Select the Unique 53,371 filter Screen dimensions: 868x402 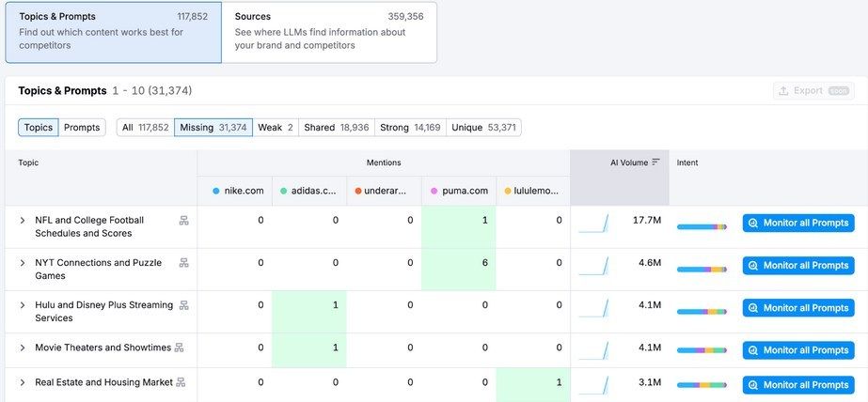(x=483, y=127)
